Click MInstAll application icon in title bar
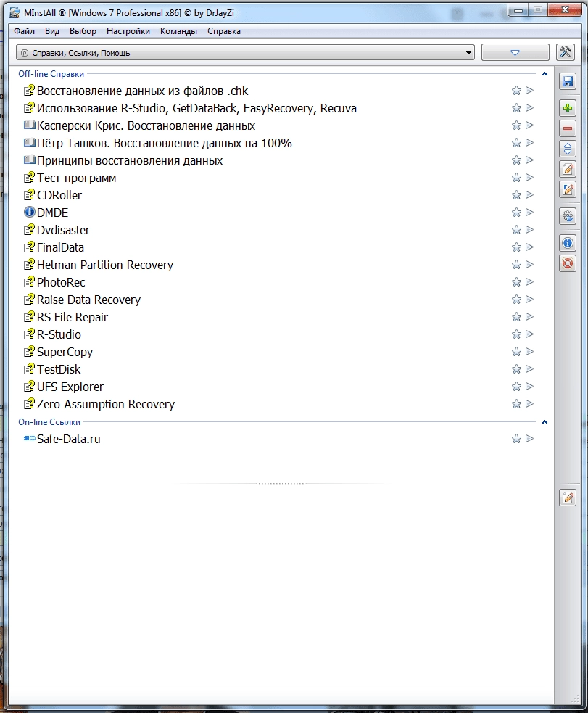This screenshot has width=588, height=713. [x=15, y=12]
